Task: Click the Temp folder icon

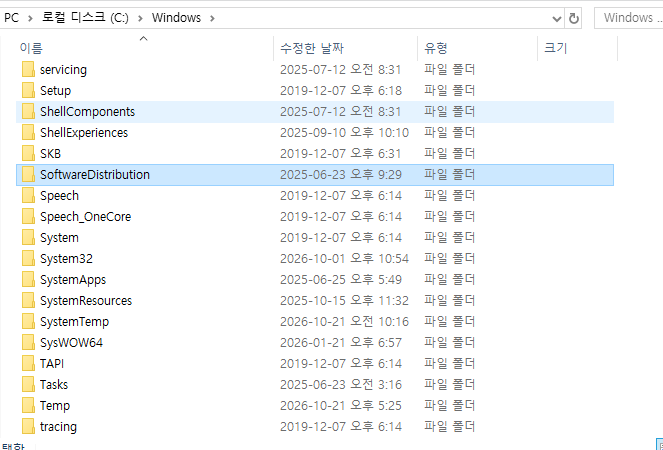Action: [28, 406]
